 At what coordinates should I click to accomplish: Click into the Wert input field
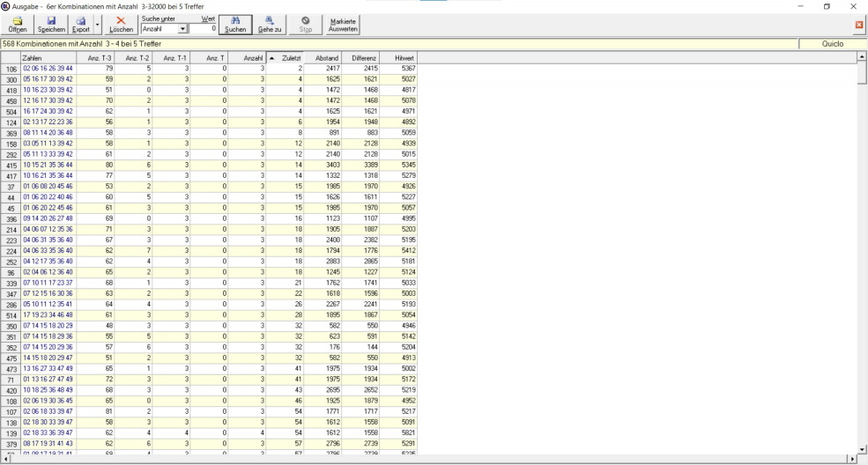pos(204,29)
